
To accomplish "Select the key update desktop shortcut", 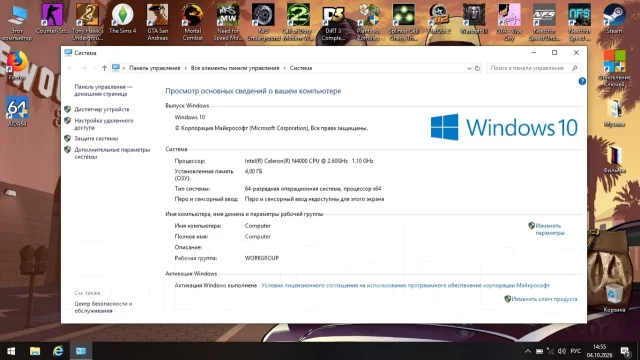I will [x=614, y=68].
